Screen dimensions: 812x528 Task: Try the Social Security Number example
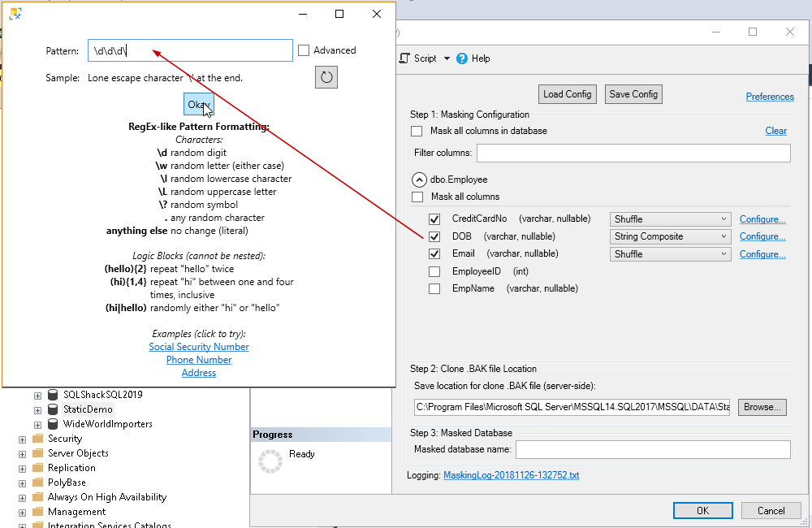click(x=199, y=347)
